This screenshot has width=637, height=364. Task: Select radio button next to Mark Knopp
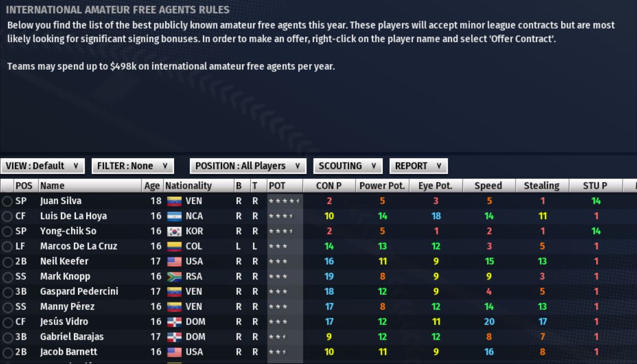[x=7, y=277]
